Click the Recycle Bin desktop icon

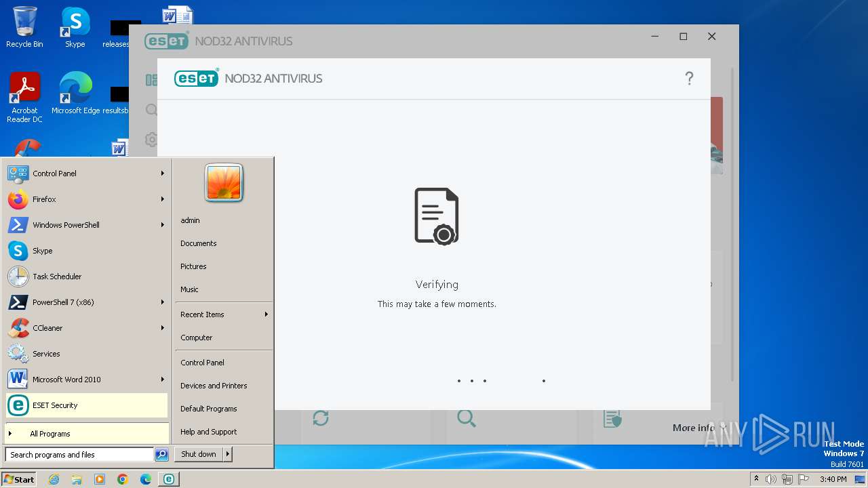24,27
